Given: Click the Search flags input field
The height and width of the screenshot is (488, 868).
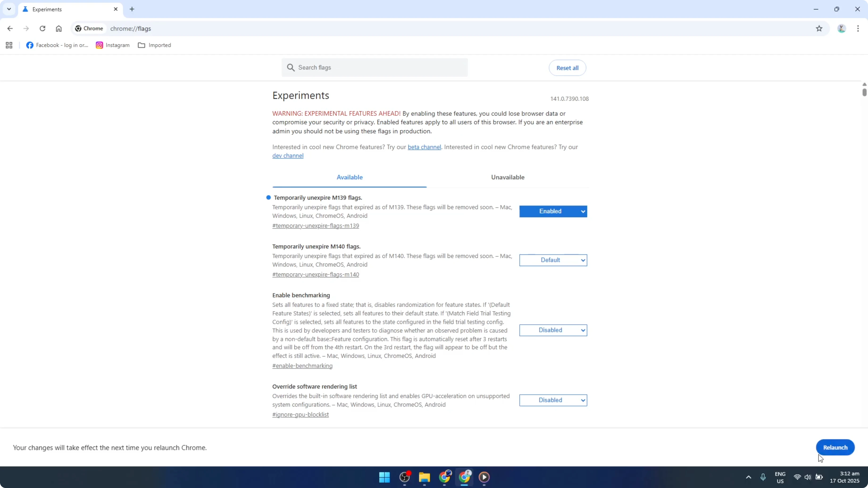Looking at the screenshot, I should coord(374,67).
